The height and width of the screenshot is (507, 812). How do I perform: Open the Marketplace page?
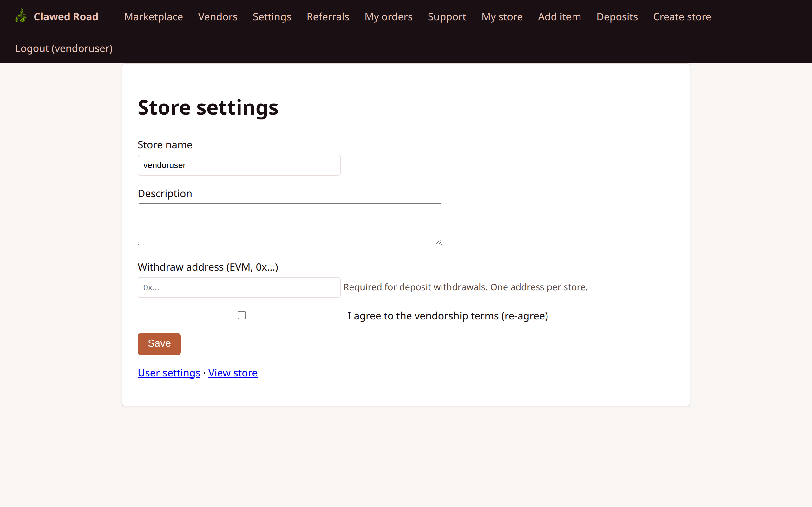pos(153,16)
